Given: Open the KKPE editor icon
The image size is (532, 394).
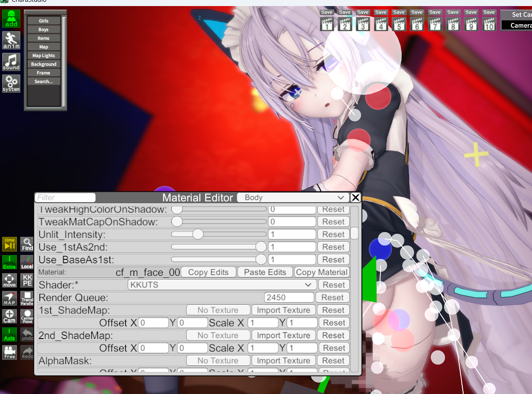Looking at the screenshot, I should (x=27, y=280).
